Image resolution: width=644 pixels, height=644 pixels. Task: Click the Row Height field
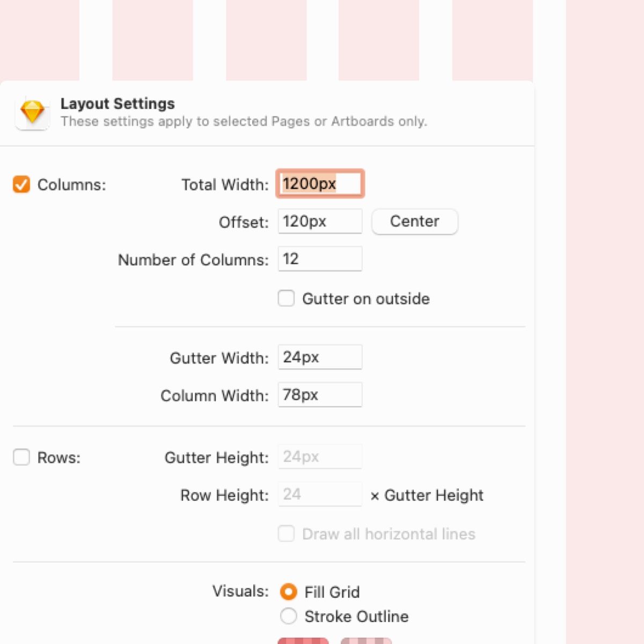[x=320, y=494]
